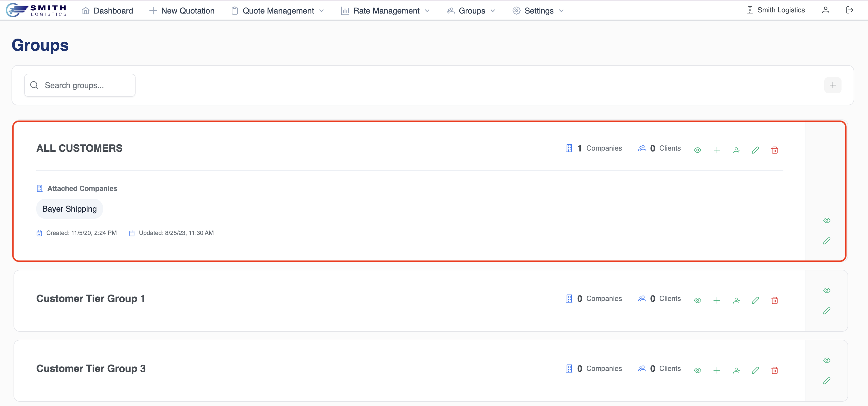
Task: Click the logout icon in top right
Action: click(850, 10)
